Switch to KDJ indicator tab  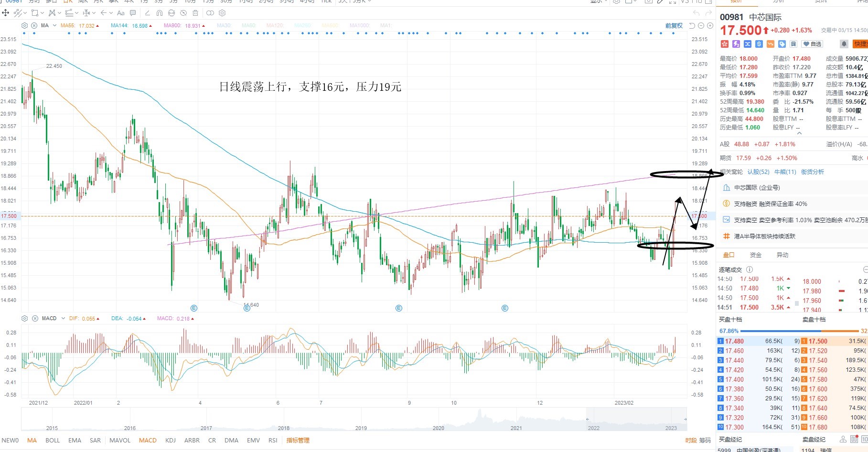tap(170, 441)
